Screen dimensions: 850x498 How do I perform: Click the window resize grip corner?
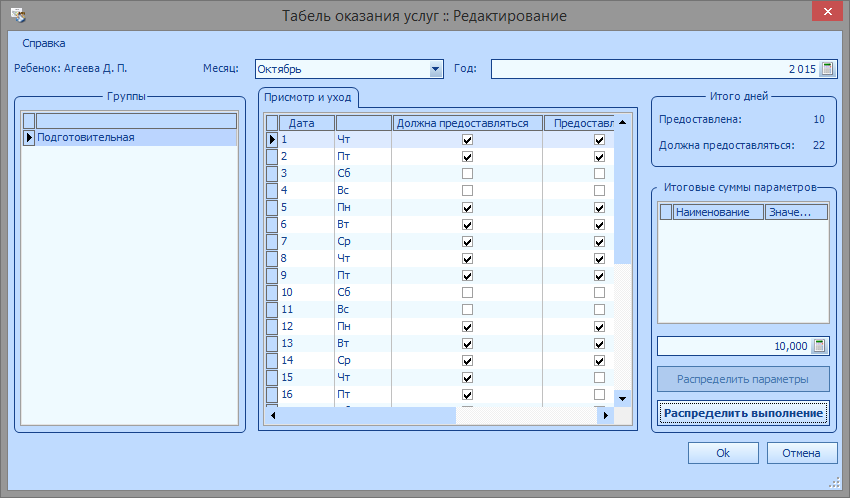pos(835,482)
